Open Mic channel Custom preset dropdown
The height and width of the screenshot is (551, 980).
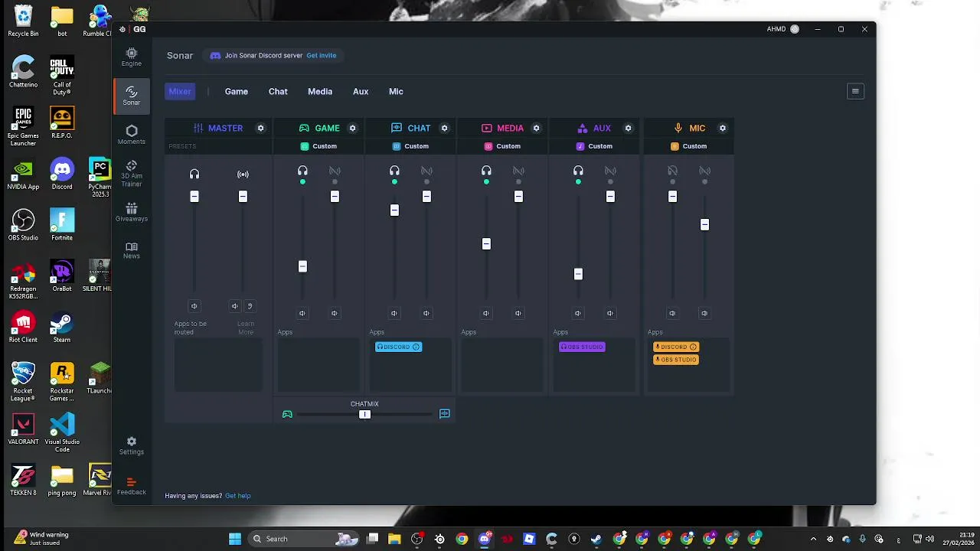689,146
